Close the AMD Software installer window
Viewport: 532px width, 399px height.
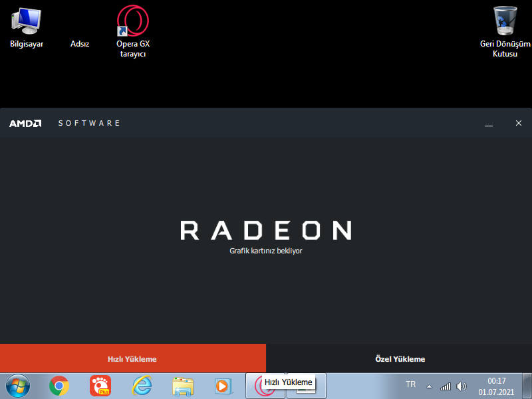[519, 123]
